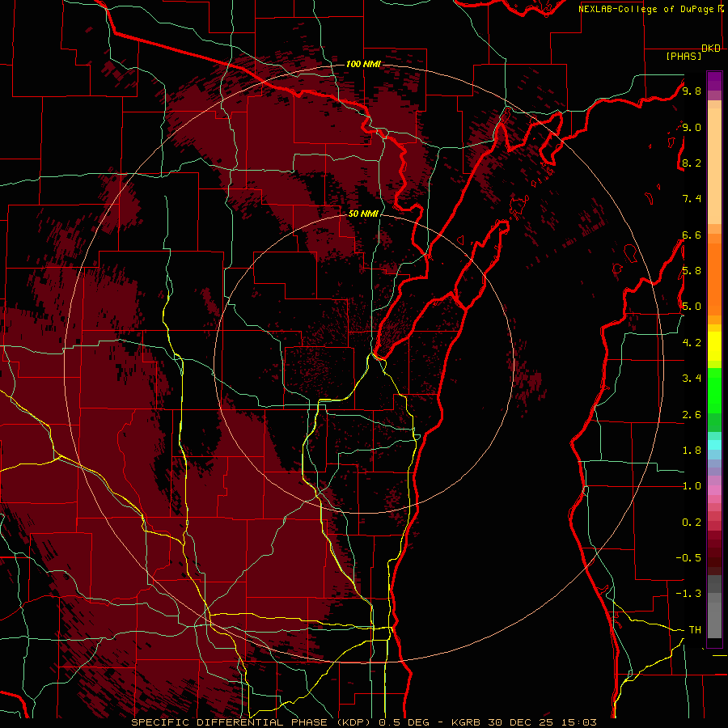Pick the bright green band in the scale
728x728 pixels.
coord(714,391)
